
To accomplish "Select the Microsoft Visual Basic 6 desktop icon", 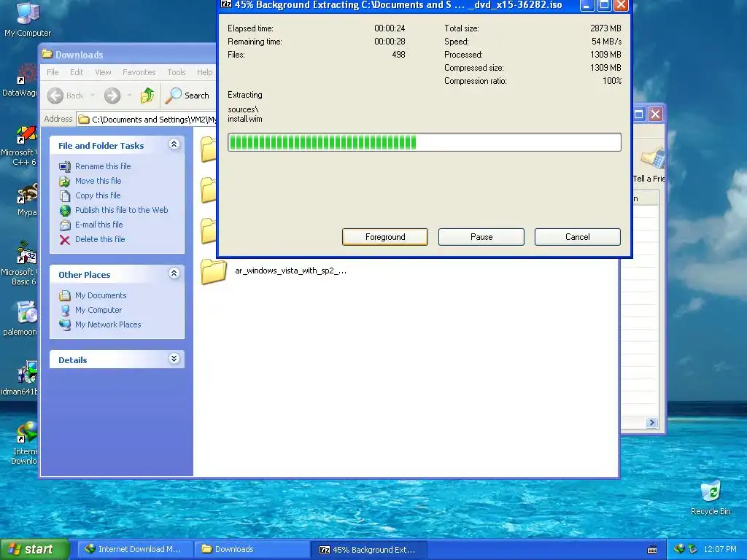I will [x=26, y=253].
